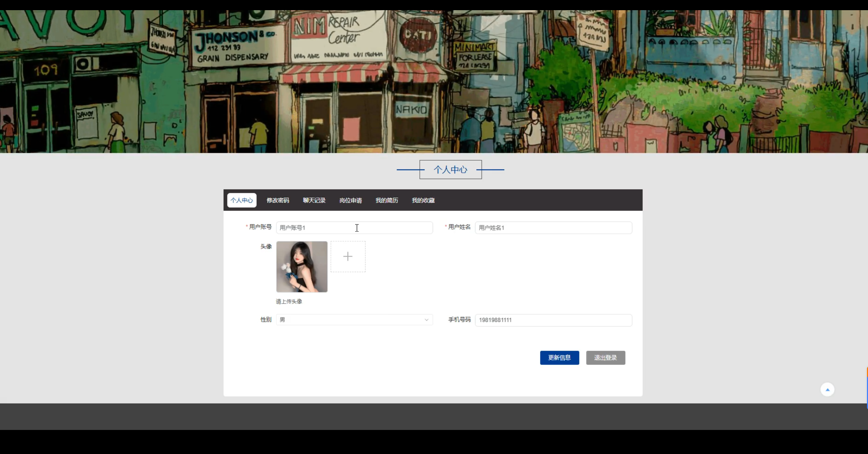This screenshot has height=454, width=868.
Task: Switch to the 修改密码 tab
Action: point(278,200)
